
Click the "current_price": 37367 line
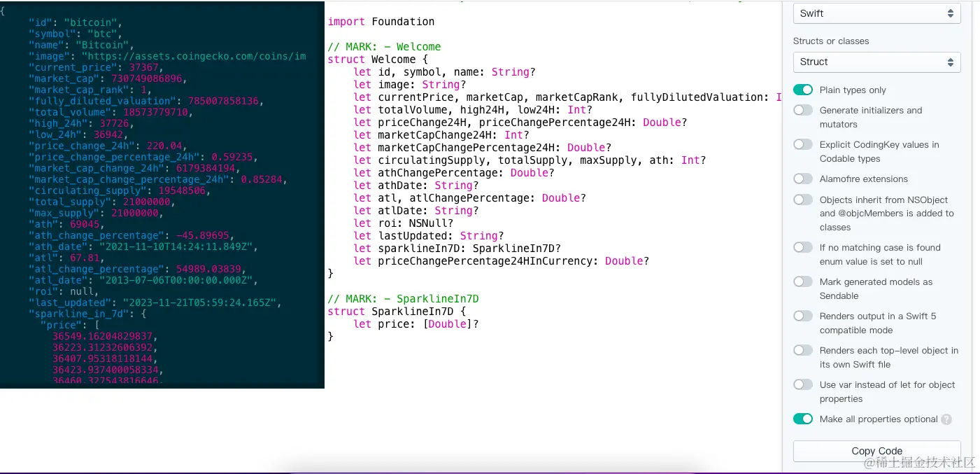(x=97, y=67)
